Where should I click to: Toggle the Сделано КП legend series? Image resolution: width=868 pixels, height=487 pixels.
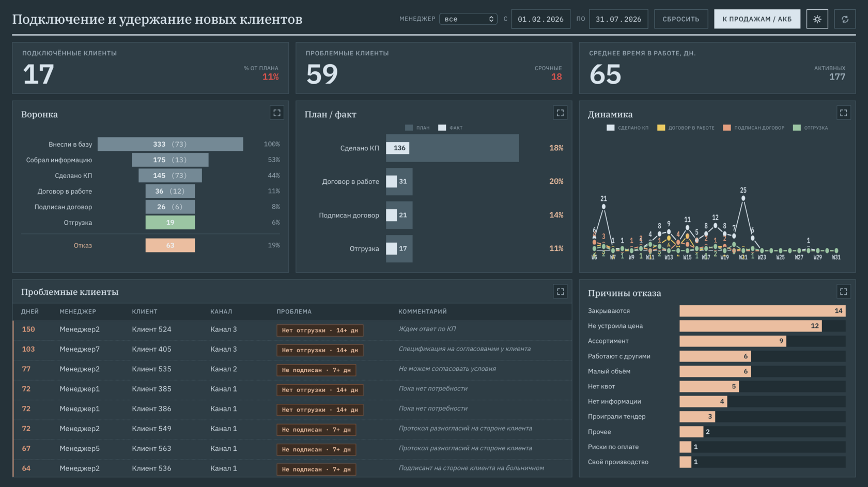(x=627, y=128)
